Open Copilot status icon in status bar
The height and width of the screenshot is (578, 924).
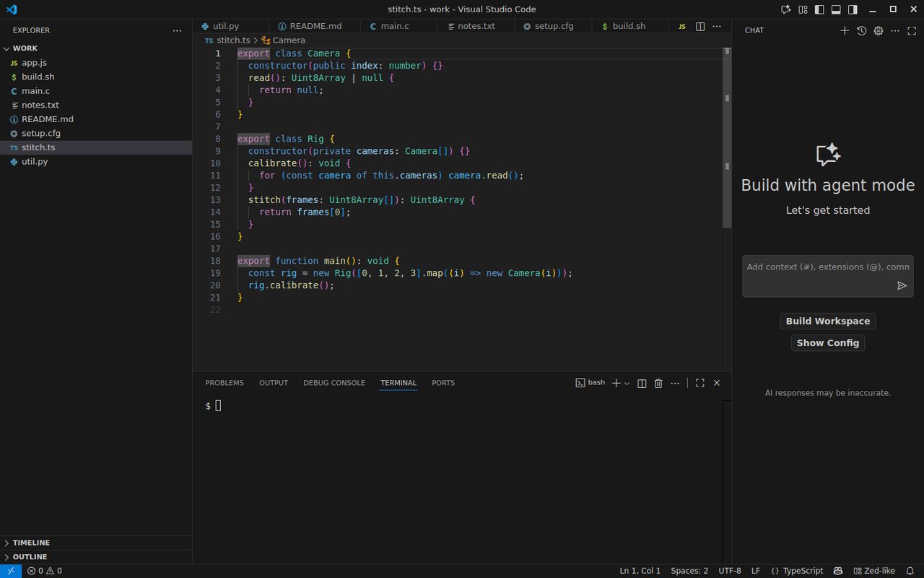coord(838,571)
